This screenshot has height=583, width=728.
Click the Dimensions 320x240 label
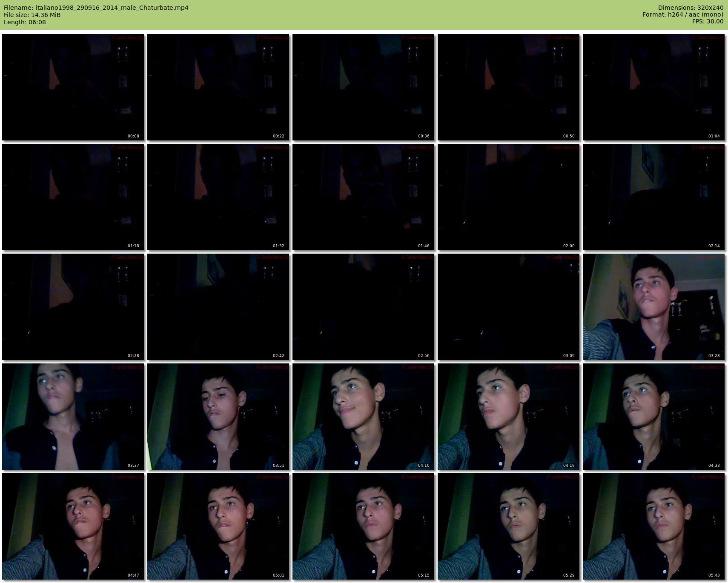click(x=691, y=8)
